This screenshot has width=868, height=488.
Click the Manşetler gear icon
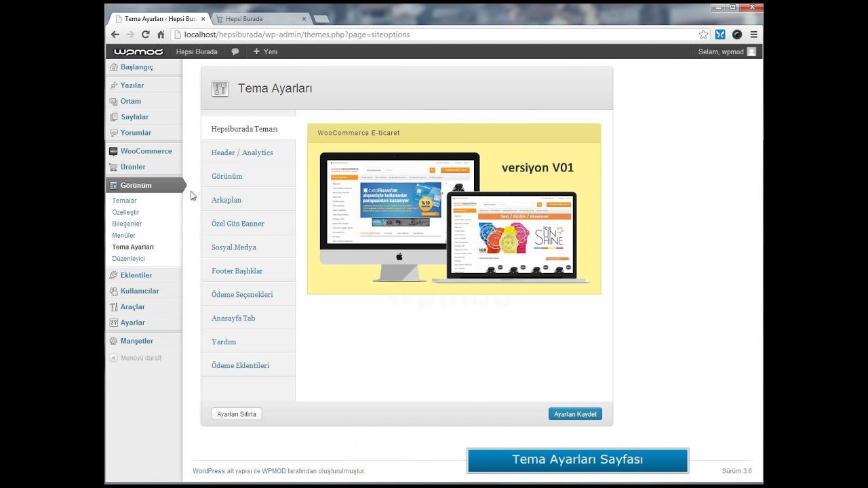point(114,341)
